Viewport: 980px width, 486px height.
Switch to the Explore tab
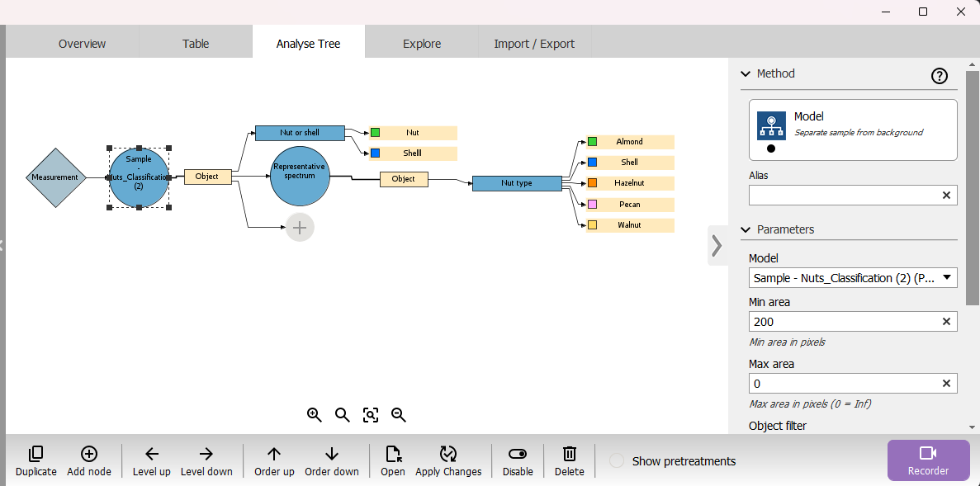point(421,44)
